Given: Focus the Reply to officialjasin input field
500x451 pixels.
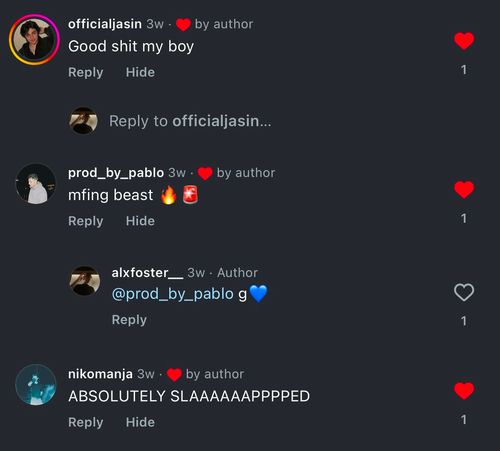Looking at the screenshot, I should (x=190, y=121).
